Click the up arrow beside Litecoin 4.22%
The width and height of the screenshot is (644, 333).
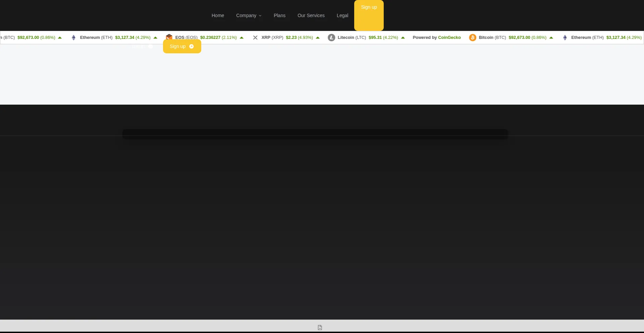403,38
